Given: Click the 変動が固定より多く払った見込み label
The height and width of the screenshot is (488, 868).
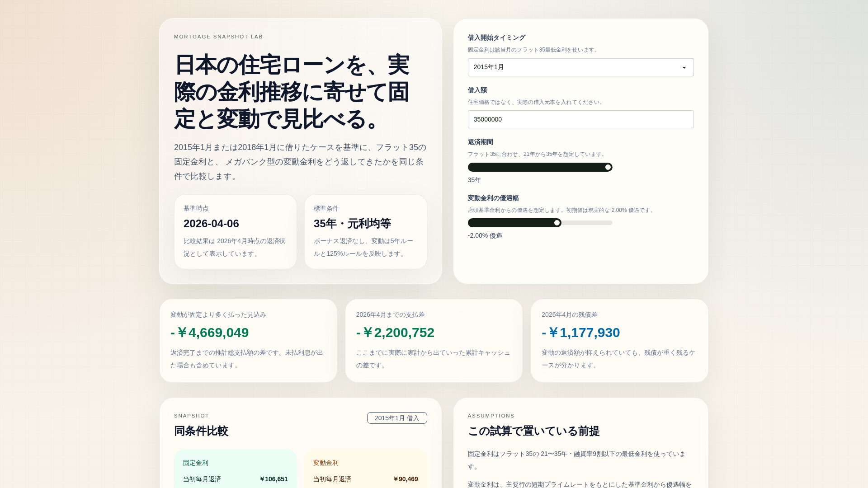Looking at the screenshot, I should (218, 314).
